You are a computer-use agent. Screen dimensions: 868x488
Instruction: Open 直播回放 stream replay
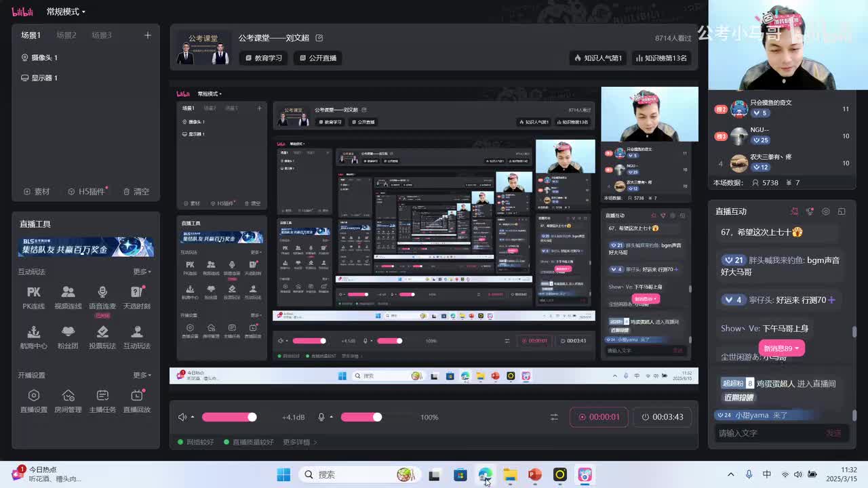point(137,401)
